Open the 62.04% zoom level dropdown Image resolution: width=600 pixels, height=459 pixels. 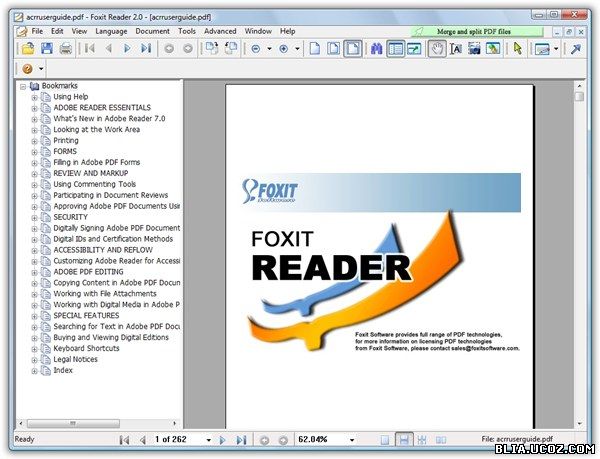click(352, 440)
